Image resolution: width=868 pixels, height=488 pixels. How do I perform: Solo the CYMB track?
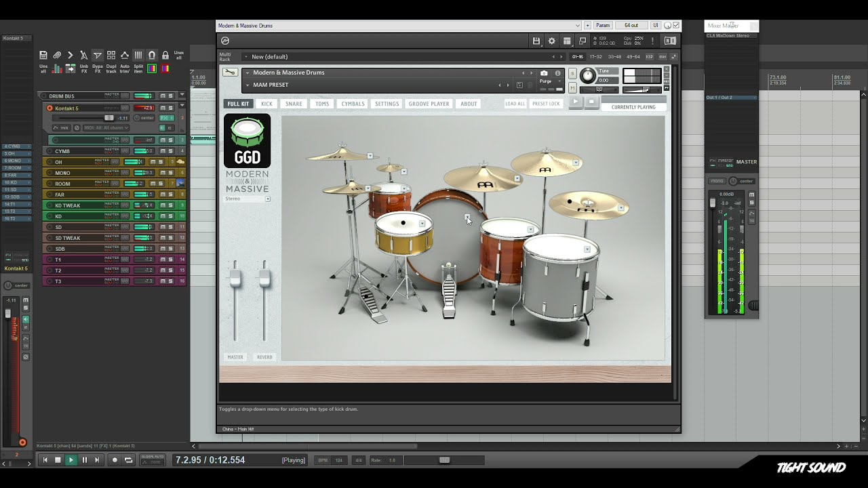coord(171,150)
